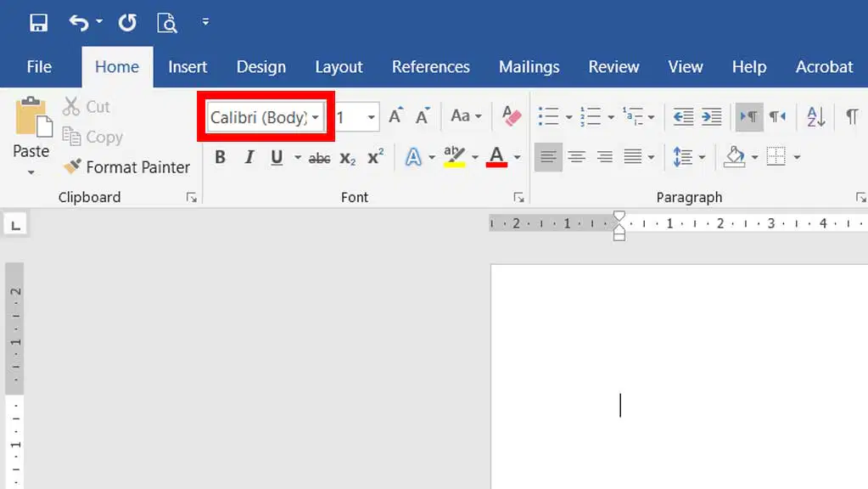
Task: Open the Change Case (Aa) menu
Action: coord(466,115)
